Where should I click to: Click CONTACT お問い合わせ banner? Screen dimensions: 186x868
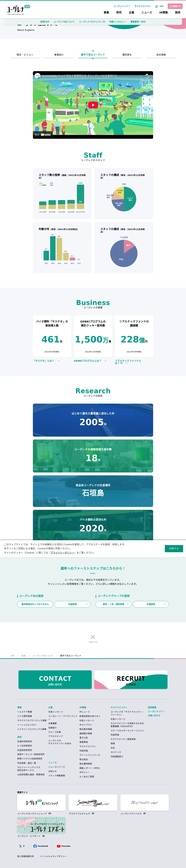coord(55,680)
